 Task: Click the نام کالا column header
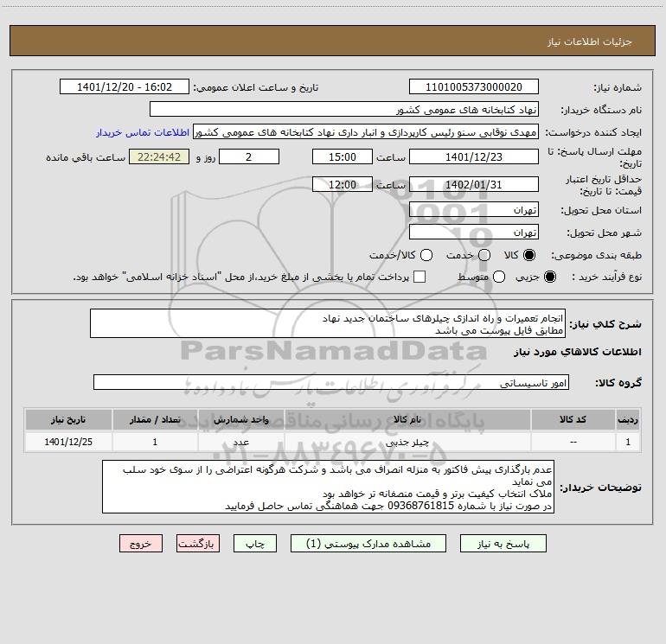(x=407, y=420)
